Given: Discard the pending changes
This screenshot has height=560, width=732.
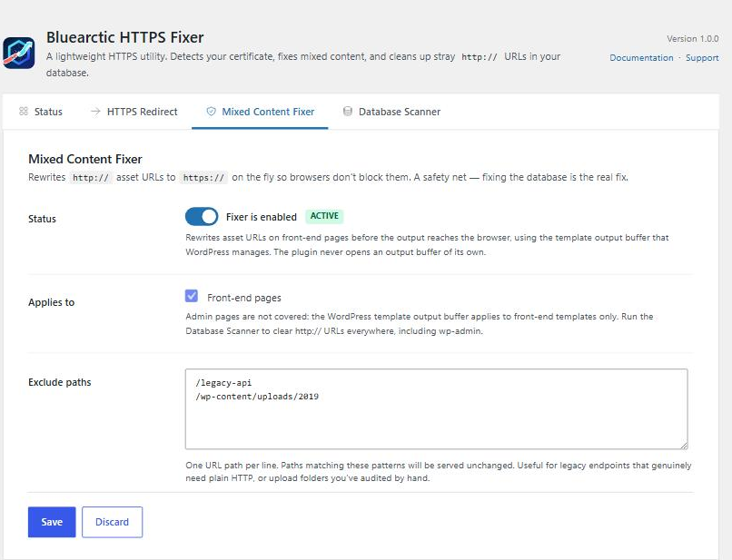Looking at the screenshot, I should (112, 522).
